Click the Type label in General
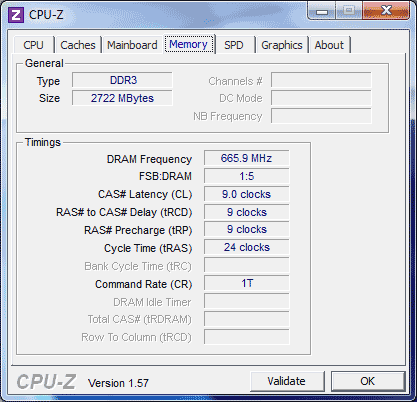The width and height of the screenshot is (417, 402). pyautogui.click(x=48, y=81)
